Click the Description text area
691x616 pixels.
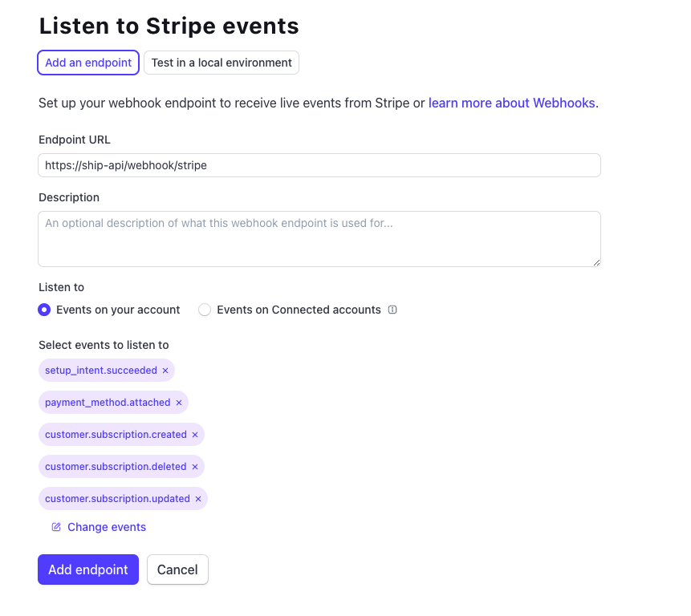[319, 238]
